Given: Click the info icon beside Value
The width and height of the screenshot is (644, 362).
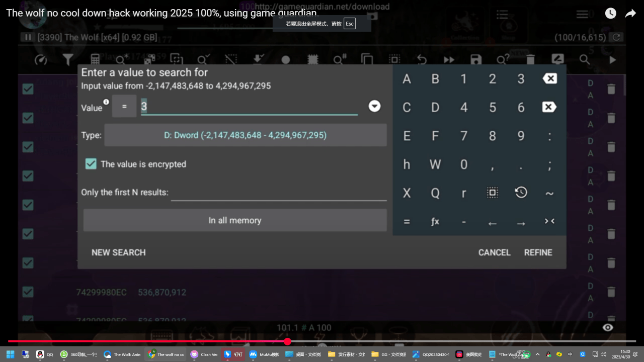Looking at the screenshot, I should (106, 102).
